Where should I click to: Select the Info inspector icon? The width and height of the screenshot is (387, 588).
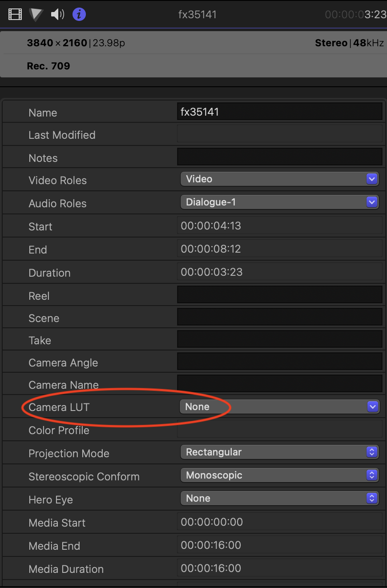[79, 15]
